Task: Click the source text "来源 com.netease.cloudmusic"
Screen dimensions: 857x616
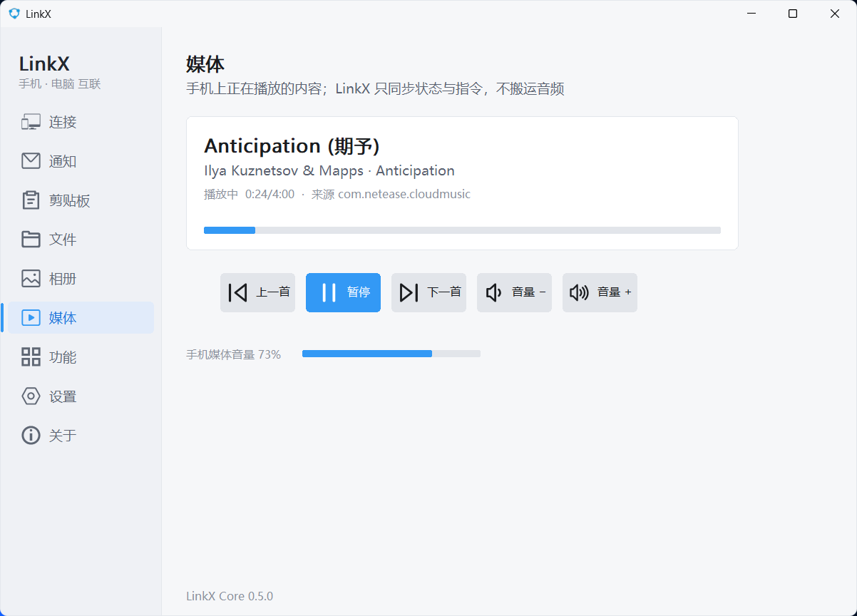Action: coord(391,194)
